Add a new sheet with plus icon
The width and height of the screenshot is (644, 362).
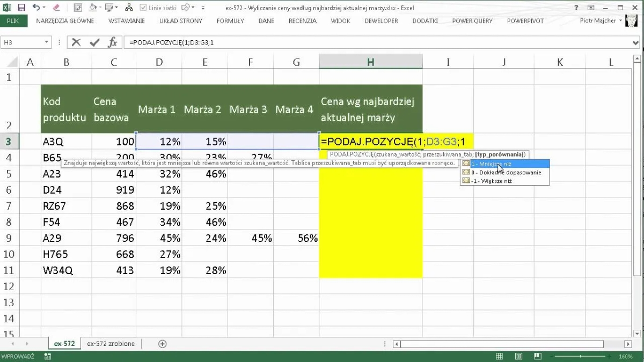tap(163, 344)
